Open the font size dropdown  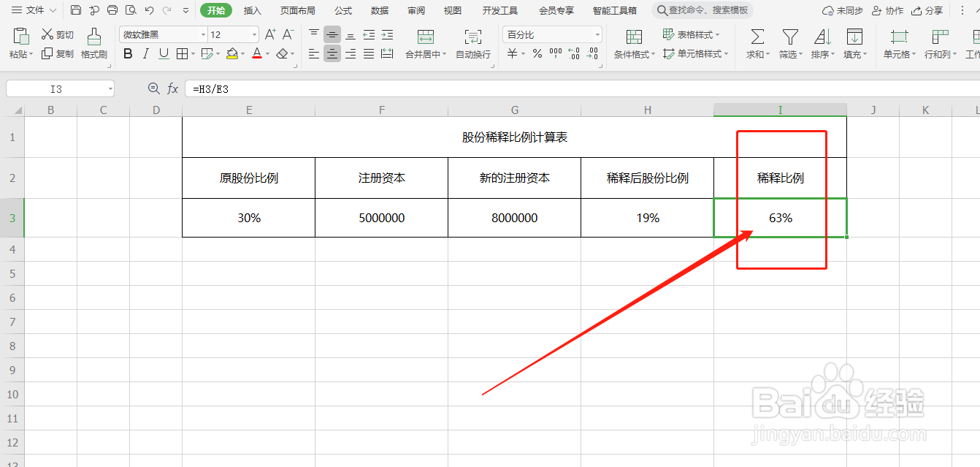pos(253,34)
